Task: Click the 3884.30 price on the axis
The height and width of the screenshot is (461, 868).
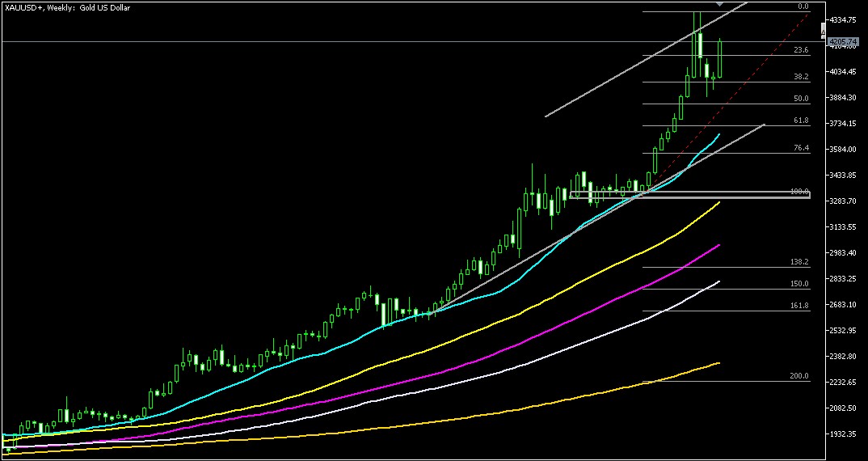Action: (x=845, y=98)
